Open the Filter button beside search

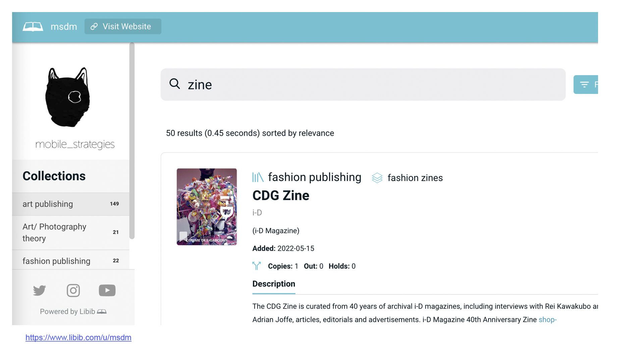(586, 84)
